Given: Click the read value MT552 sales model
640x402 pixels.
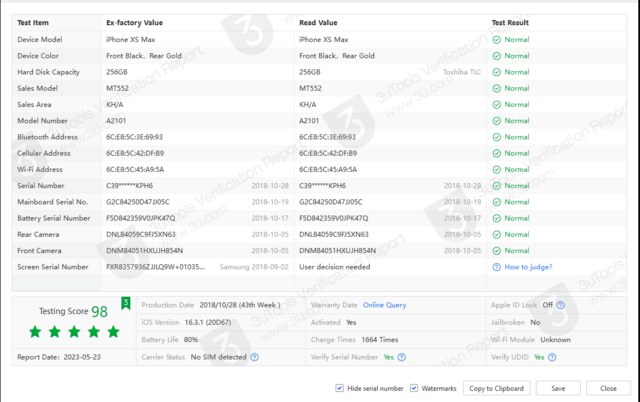Looking at the screenshot, I should 310,89.
